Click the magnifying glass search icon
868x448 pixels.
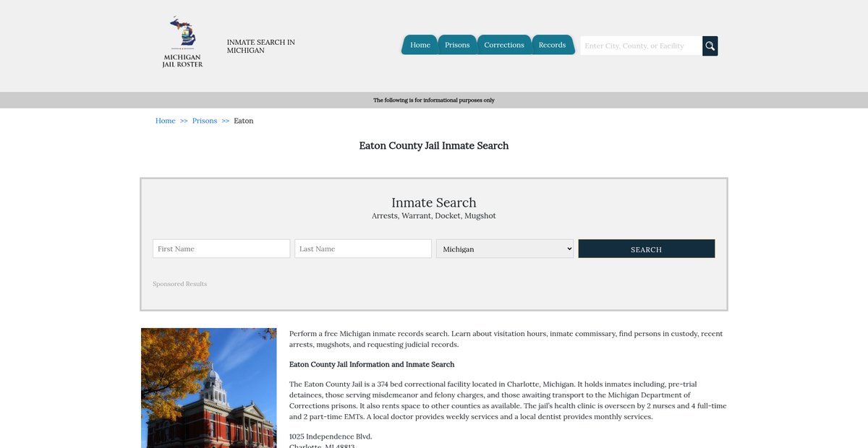710,46
